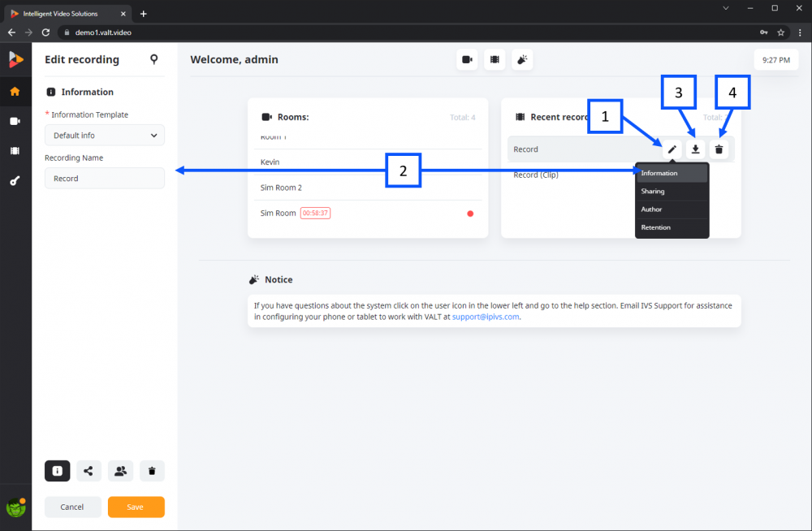Select the share tab at panel bottom
Viewport: 812px width, 531px height.
click(x=89, y=471)
